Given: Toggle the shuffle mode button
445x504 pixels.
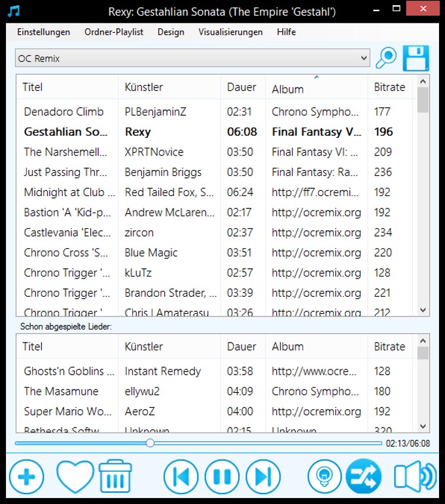Looking at the screenshot, I should (x=364, y=477).
